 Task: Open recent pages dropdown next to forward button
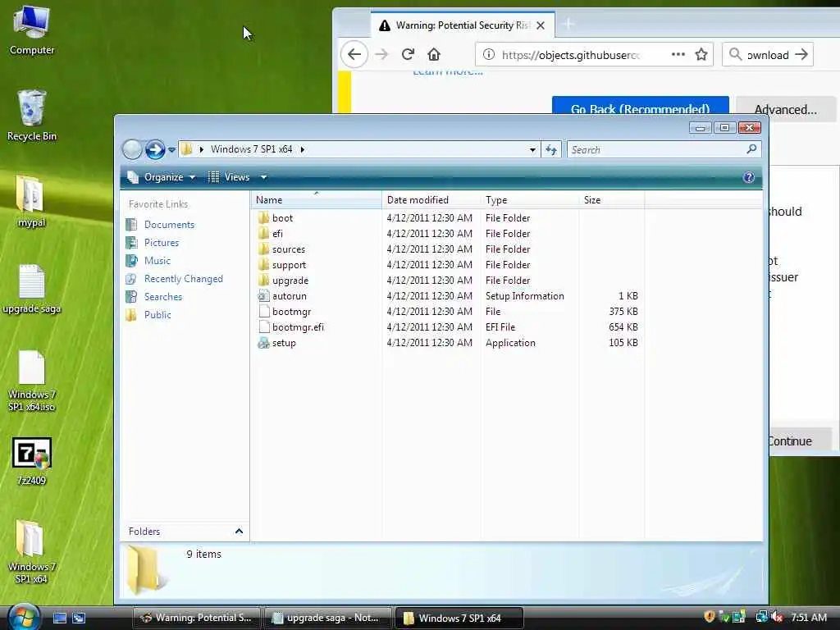point(171,149)
